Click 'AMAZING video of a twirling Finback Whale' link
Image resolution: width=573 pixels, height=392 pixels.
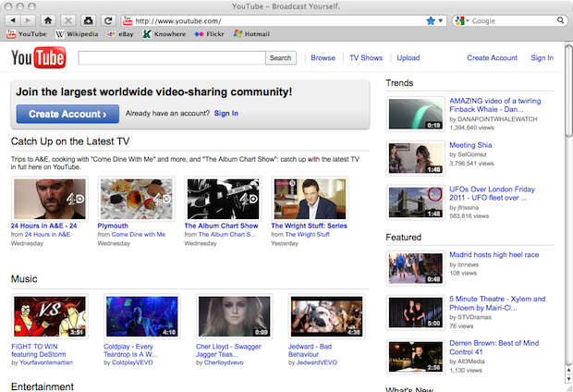point(495,105)
